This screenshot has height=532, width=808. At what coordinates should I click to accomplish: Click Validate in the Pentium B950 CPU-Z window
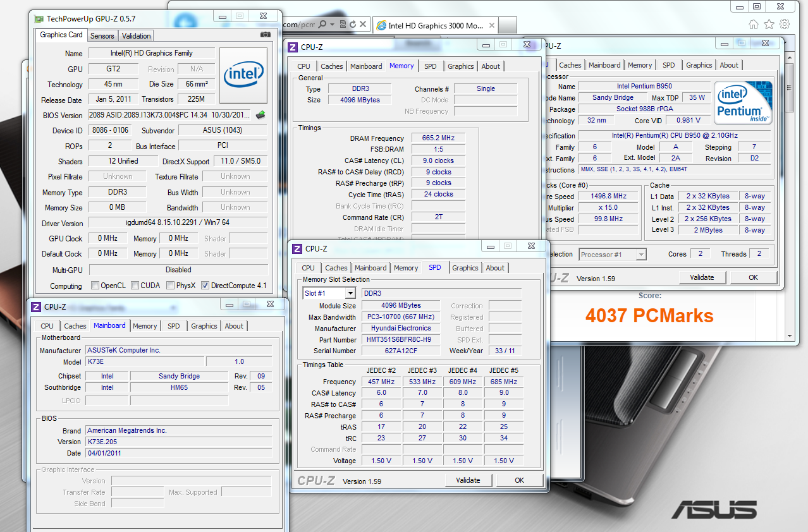pyautogui.click(x=702, y=277)
